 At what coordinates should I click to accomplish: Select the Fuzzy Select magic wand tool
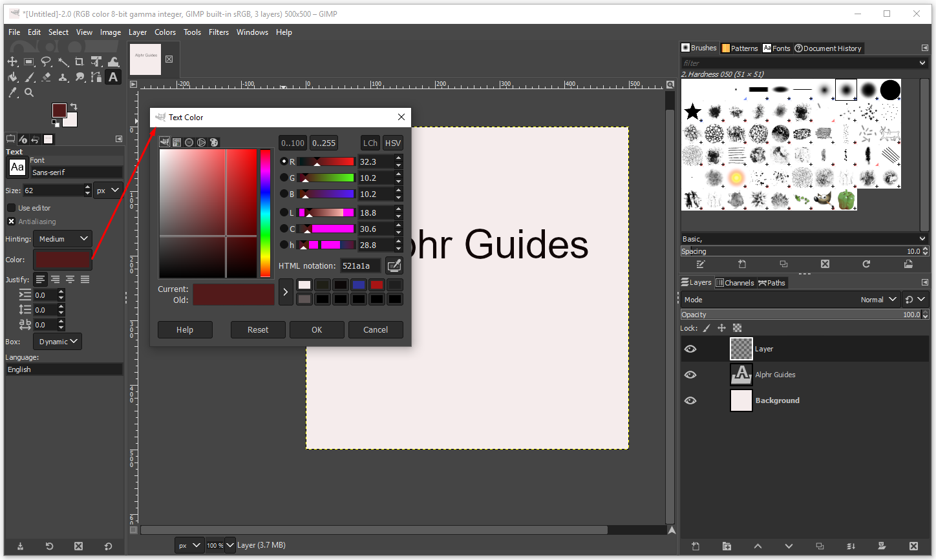pos(63,61)
